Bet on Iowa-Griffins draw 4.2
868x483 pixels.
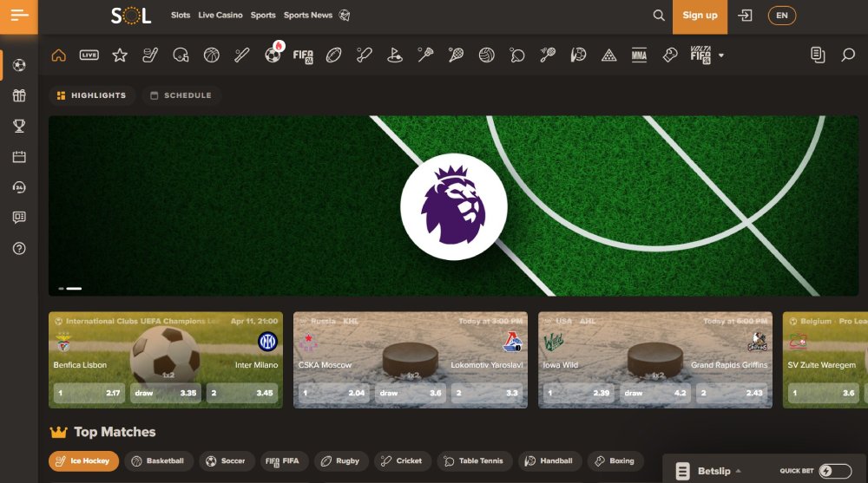pos(655,393)
